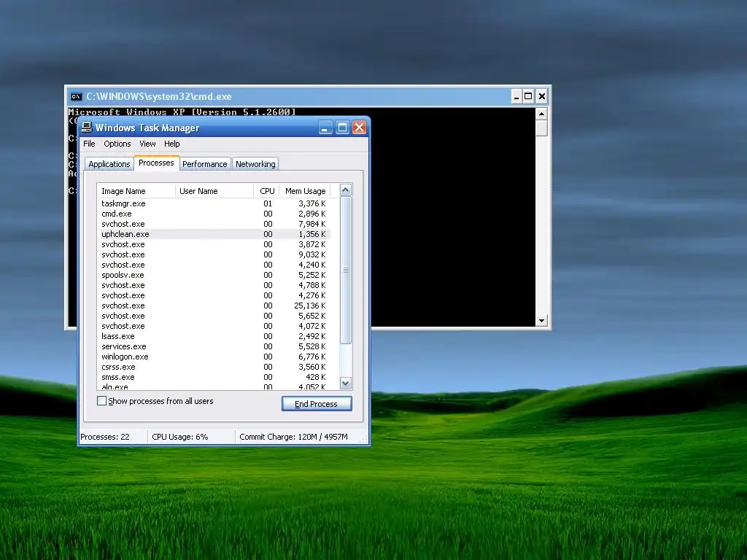Click the Commit Charge status entry

(x=294, y=437)
